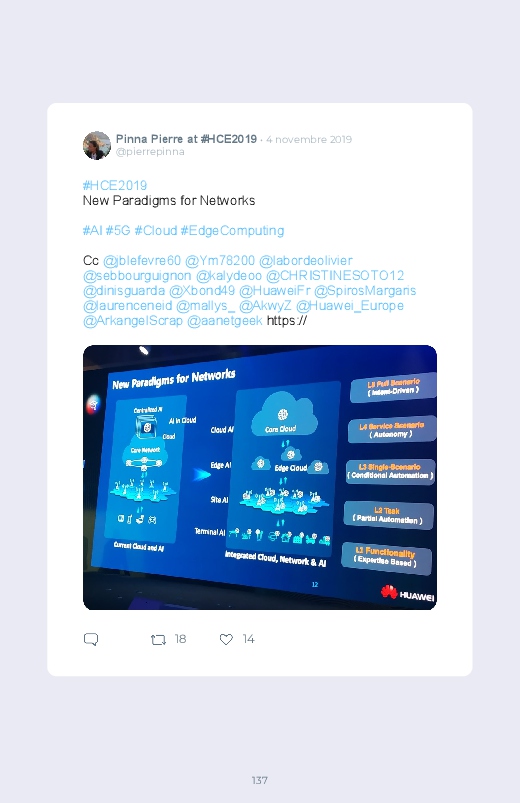Open Pinna Pierre's profile avatar
Screen dimensions: 520x803
tap(97, 145)
